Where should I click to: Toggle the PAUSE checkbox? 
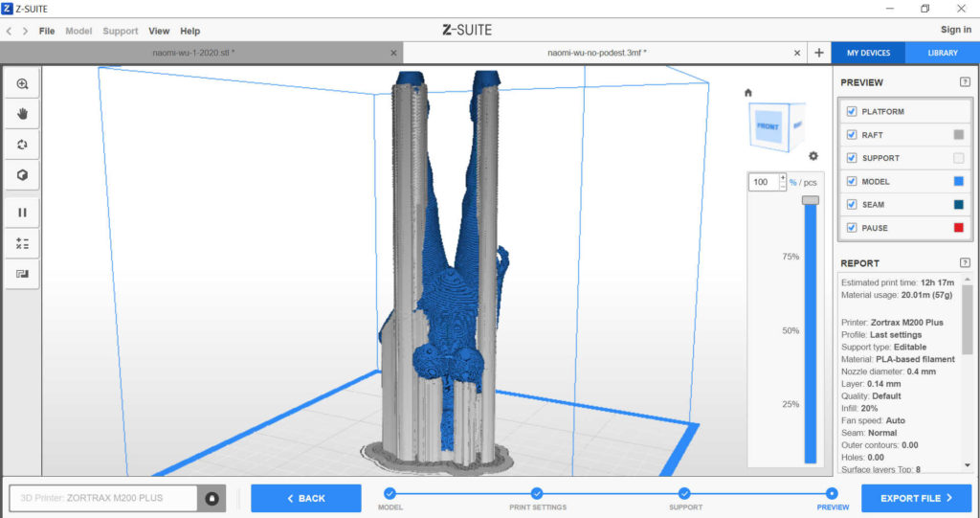click(x=851, y=228)
